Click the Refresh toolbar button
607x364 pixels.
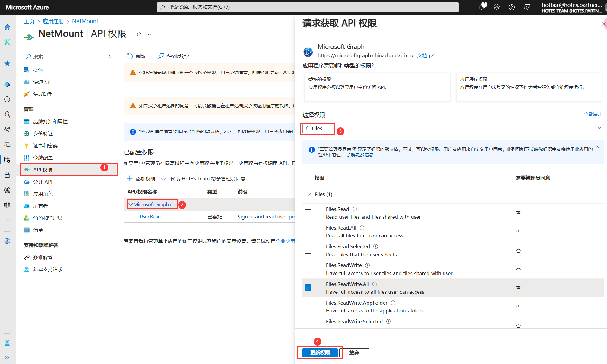136,56
